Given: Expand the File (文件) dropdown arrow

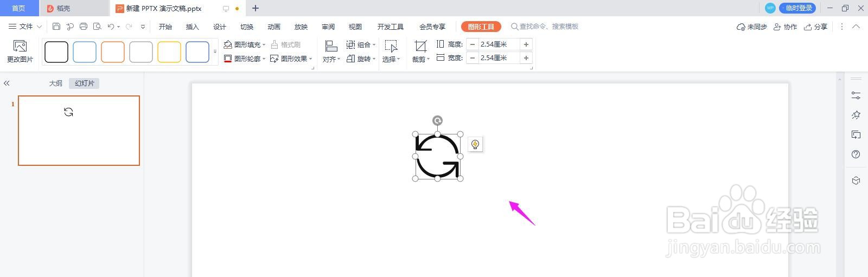Looking at the screenshot, I should (39, 27).
